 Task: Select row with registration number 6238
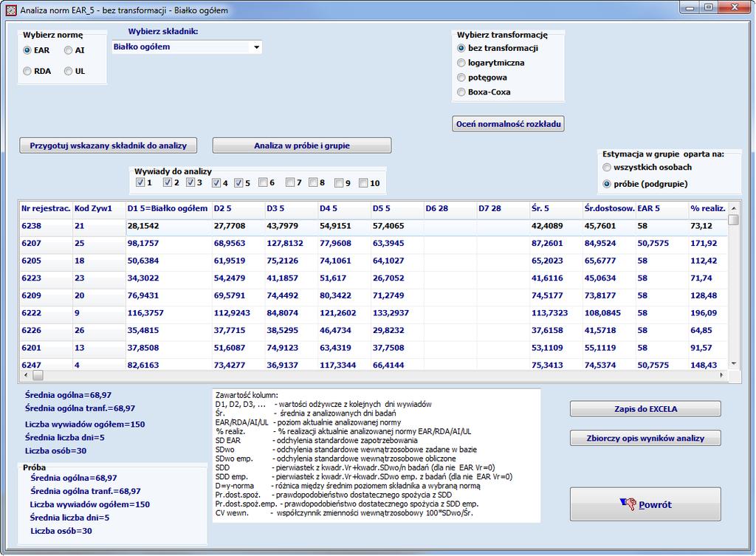click(x=374, y=226)
